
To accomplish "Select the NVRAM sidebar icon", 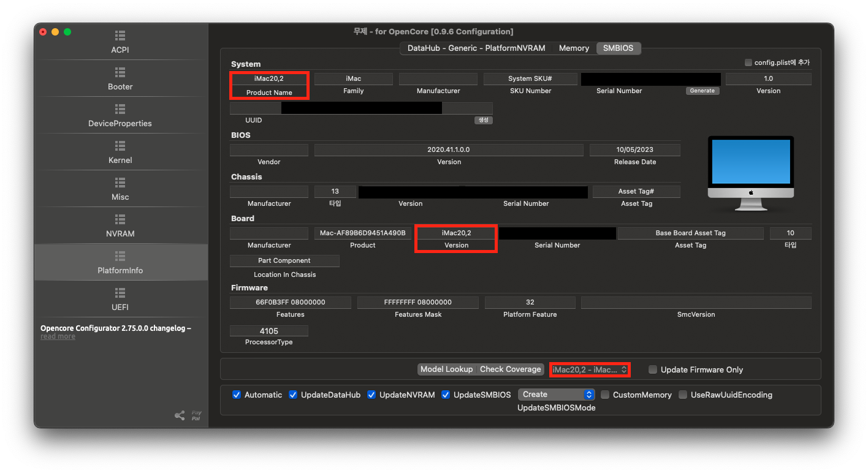I will (x=120, y=219).
